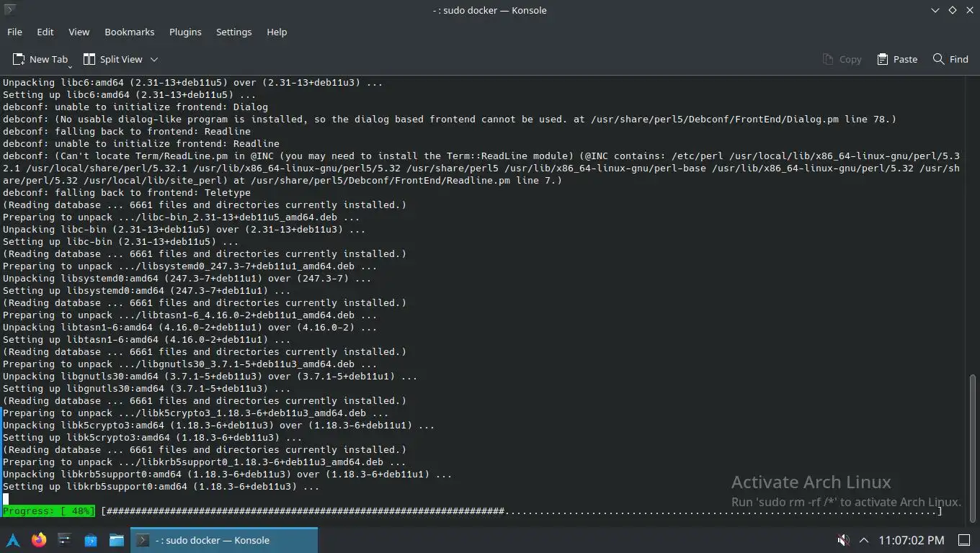Open the File menu
This screenshot has width=980, height=553.
[14, 32]
